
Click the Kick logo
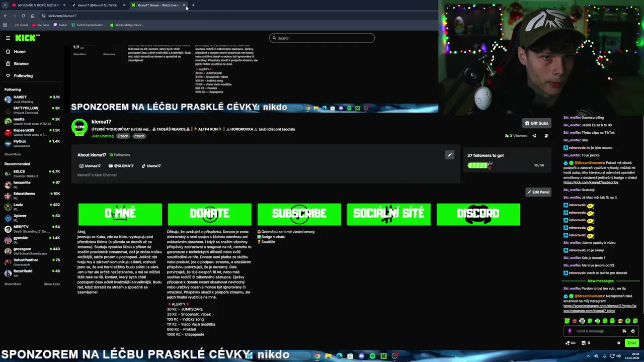(27, 38)
